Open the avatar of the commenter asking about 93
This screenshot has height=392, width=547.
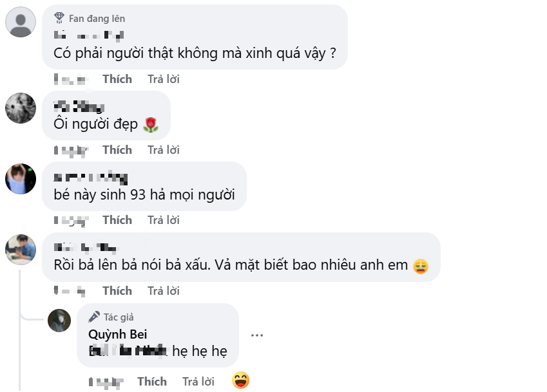[x=20, y=179]
